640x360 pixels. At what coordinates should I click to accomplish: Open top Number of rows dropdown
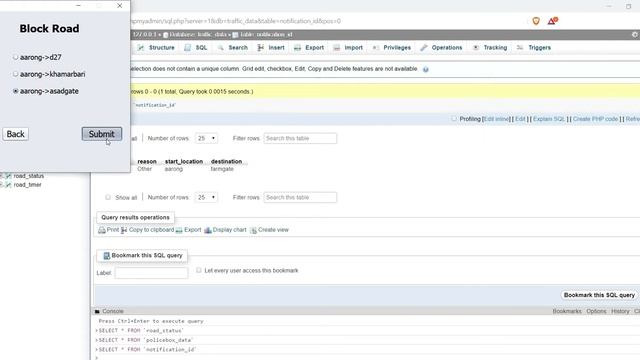tap(207, 138)
